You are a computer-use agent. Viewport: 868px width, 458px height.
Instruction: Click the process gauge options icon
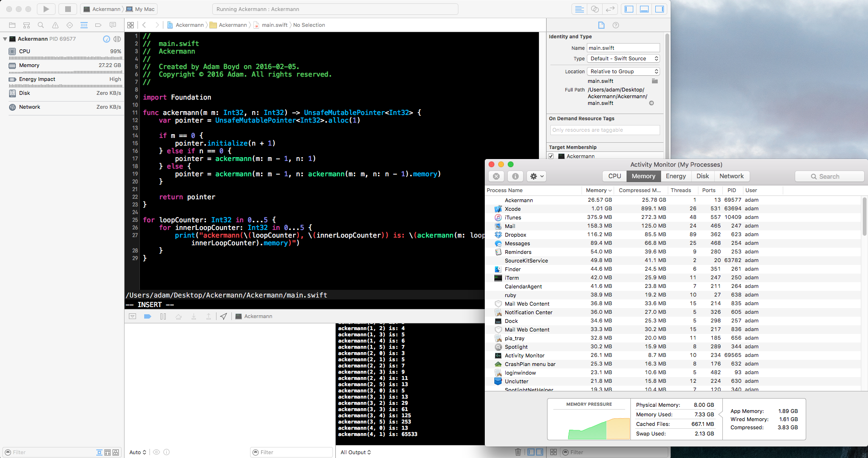click(x=106, y=39)
